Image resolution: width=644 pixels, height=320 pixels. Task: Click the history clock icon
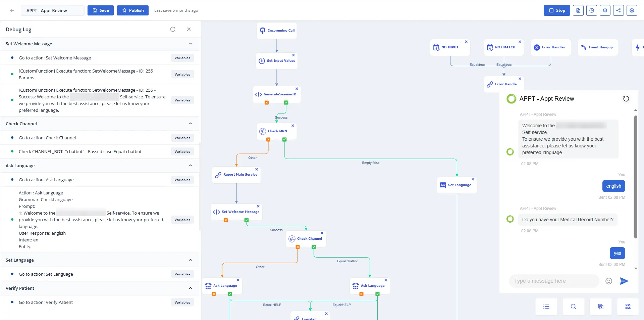592,10
